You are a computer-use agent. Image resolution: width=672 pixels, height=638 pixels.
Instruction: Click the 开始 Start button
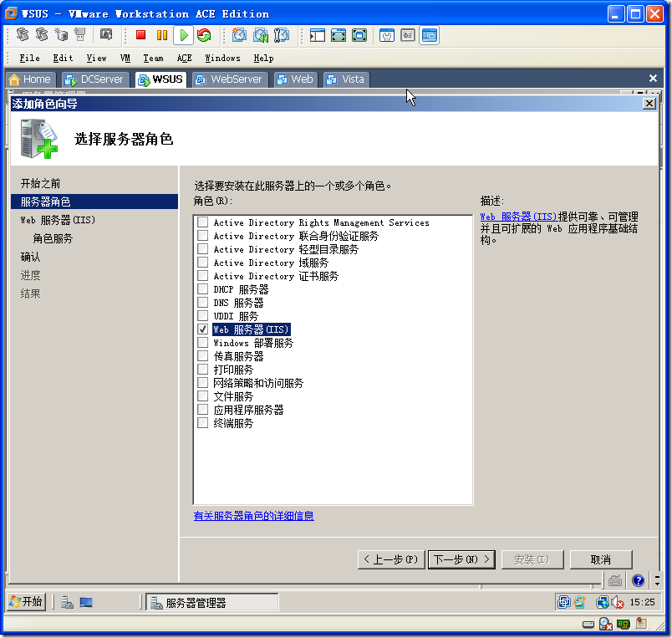click(27, 602)
